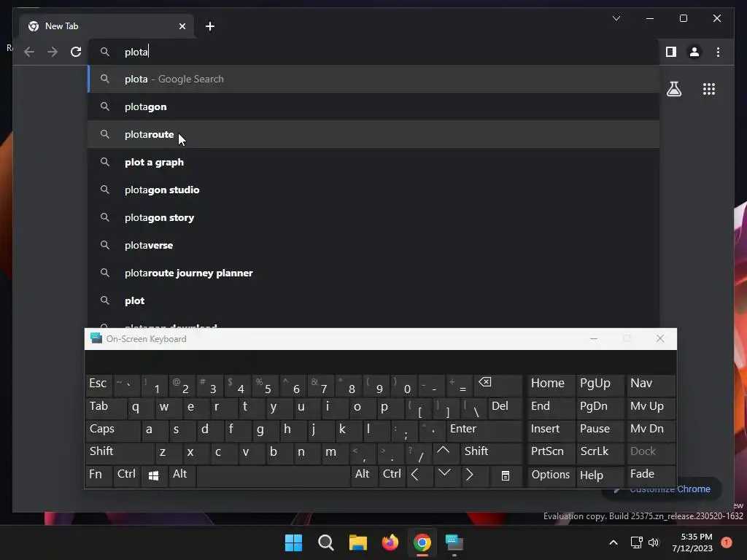Tap the Enter key on On-Screen Keyboard
Image resolution: width=747 pixels, height=560 pixels.
[x=484, y=430]
